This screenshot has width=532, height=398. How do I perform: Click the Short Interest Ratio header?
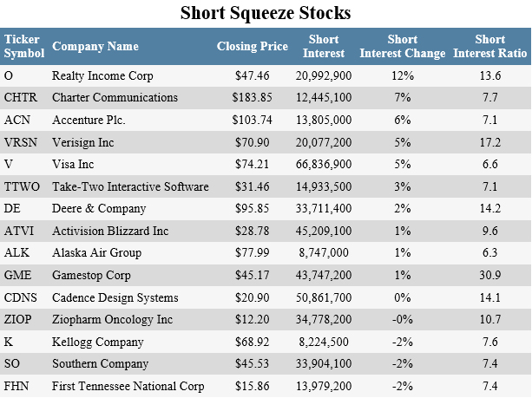click(x=489, y=47)
